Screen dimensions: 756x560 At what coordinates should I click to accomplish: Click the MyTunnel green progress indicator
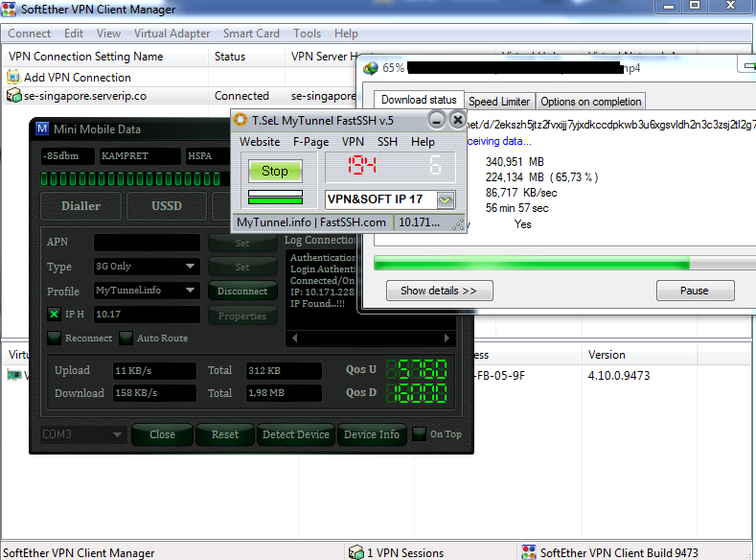(275, 199)
